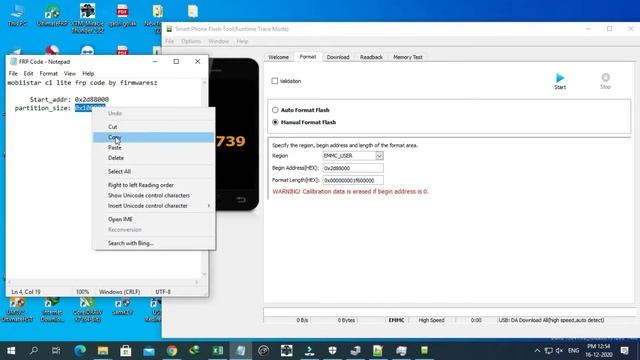The width and height of the screenshot is (640, 360).
Task: Click the Start button in Flash Tool
Action: coord(560,81)
